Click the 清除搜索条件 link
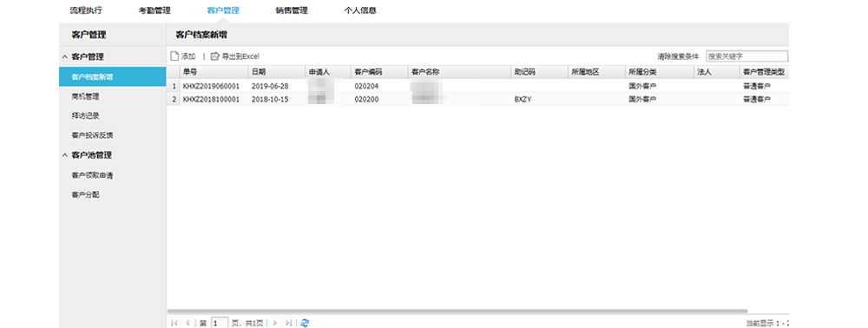The width and height of the screenshot is (868, 328). pyautogui.click(x=678, y=56)
